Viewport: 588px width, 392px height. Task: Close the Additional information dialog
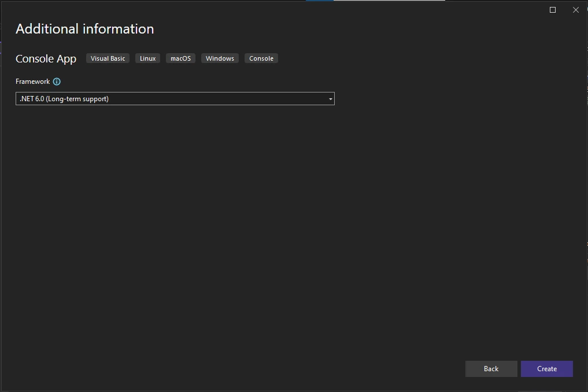point(575,10)
